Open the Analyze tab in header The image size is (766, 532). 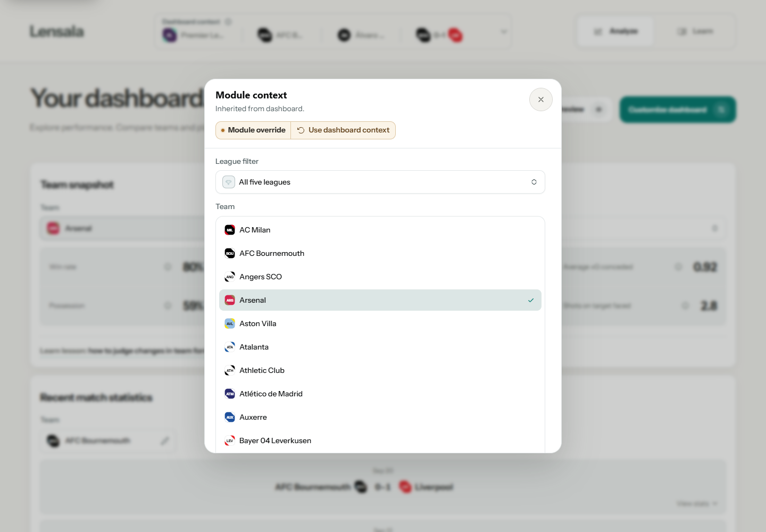click(x=616, y=31)
